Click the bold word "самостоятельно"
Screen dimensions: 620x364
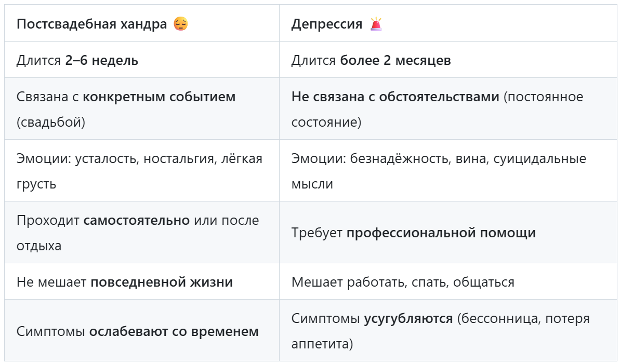point(137,220)
